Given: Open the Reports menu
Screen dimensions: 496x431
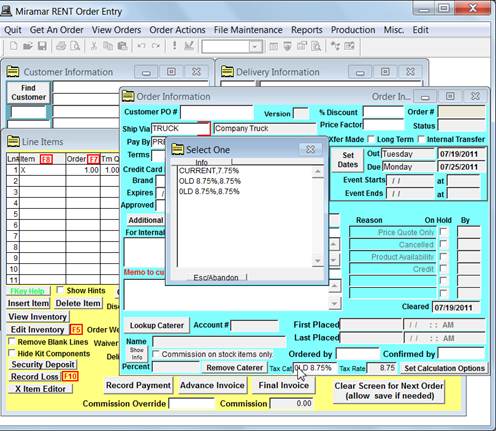Looking at the screenshot, I should pyautogui.click(x=307, y=30).
